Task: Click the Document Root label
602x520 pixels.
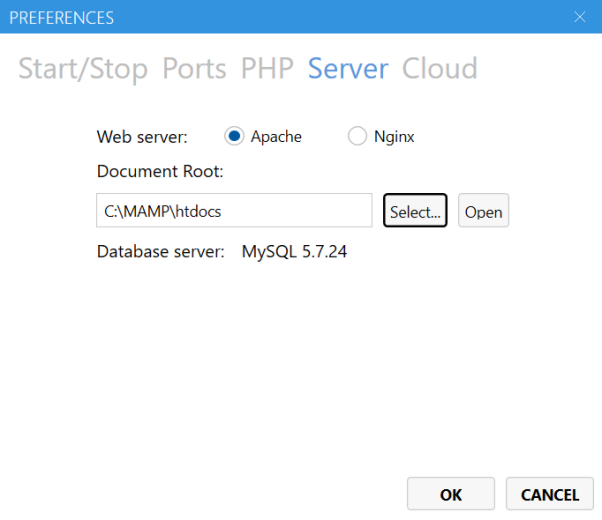Action: point(160,171)
